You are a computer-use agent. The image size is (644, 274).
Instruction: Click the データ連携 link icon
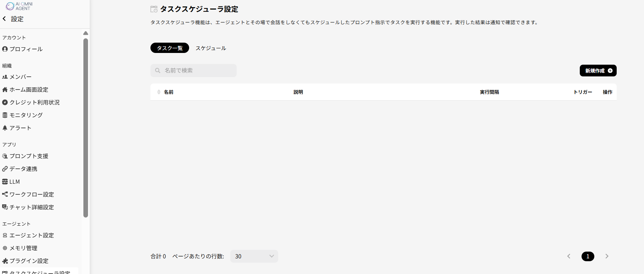pos(5,169)
